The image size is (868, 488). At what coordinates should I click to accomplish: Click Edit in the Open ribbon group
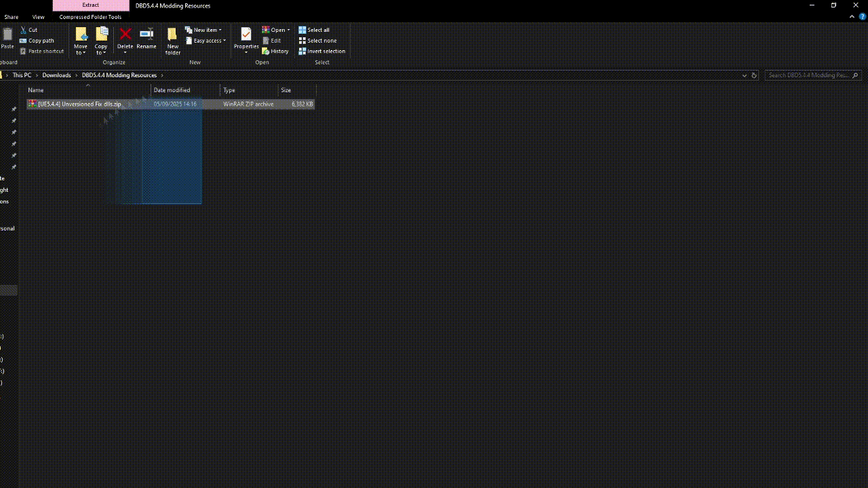coord(274,40)
